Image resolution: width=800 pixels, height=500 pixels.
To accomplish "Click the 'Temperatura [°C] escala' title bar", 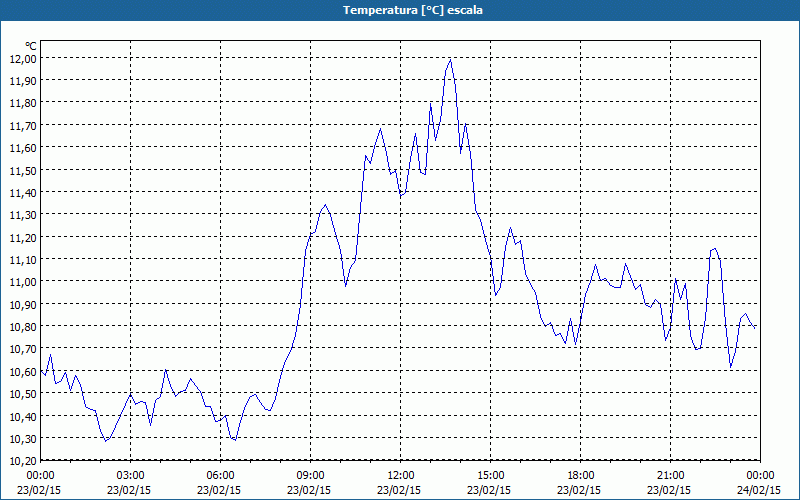I will [x=400, y=10].
